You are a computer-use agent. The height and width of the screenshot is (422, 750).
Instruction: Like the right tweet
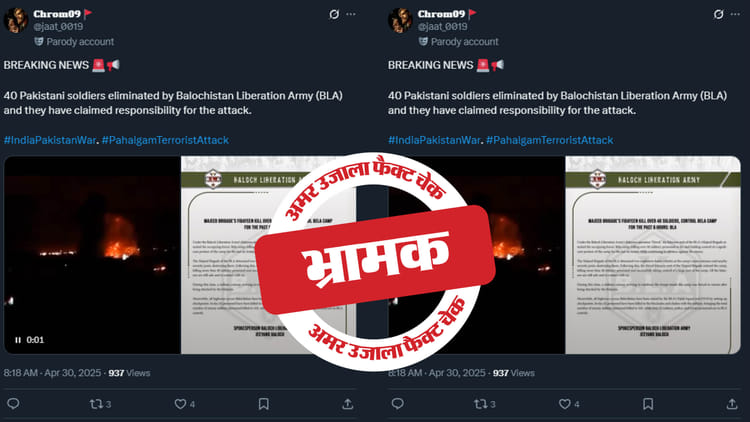pos(569,404)
